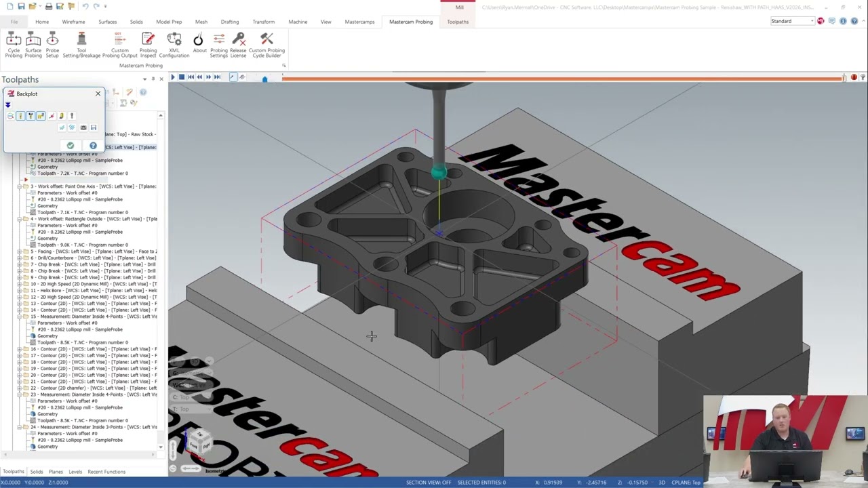Click Backplot quick verify icon
Viewport: 868px width, 488px height.
(62, 127)
